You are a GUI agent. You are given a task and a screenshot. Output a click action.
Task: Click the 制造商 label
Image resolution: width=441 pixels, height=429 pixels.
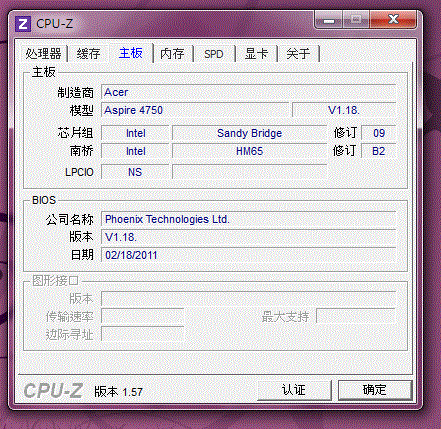75,92
